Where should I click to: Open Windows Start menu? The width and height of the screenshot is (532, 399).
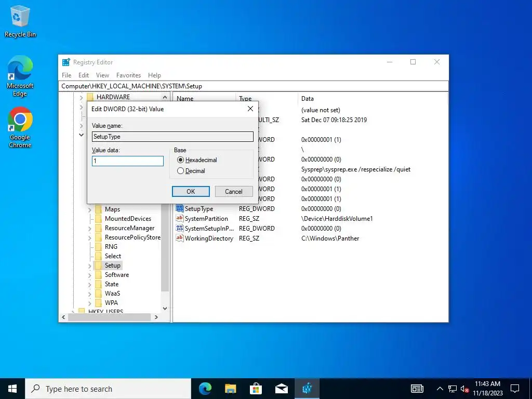(12, 389)
